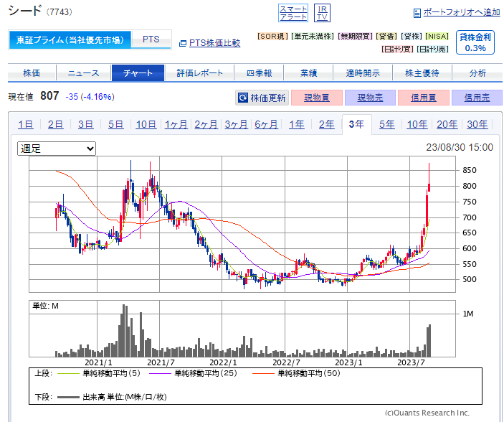Switch to the PTS market tab
This screenshot has width=504, height=422.
151,39
